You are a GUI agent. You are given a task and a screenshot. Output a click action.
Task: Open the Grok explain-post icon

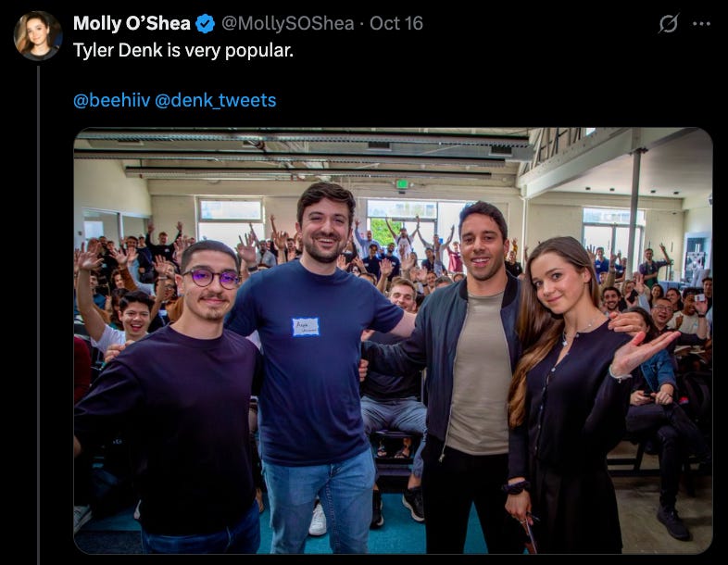[668, 23]
